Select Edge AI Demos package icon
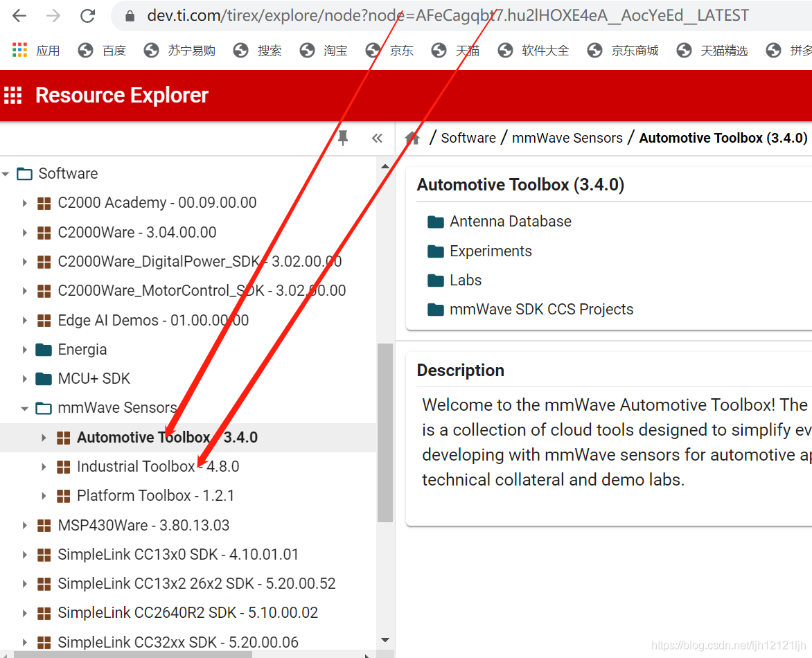 [44, 321]
